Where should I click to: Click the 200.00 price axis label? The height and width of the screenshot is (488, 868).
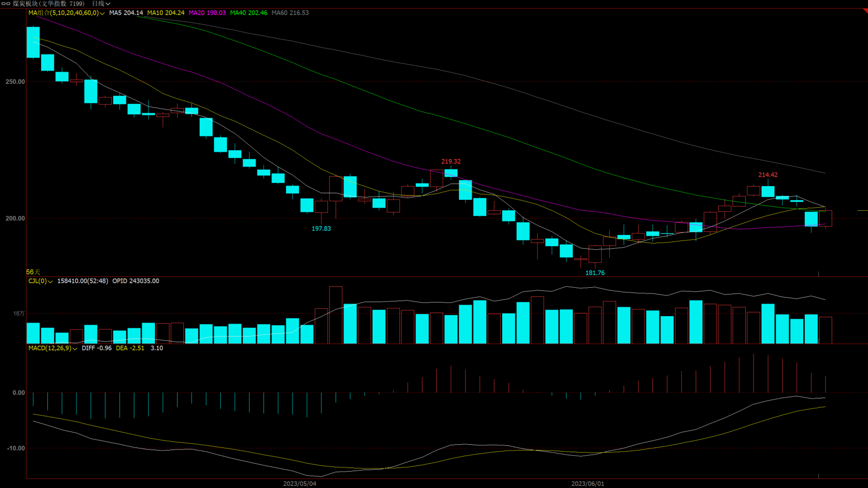coord(15,218)
